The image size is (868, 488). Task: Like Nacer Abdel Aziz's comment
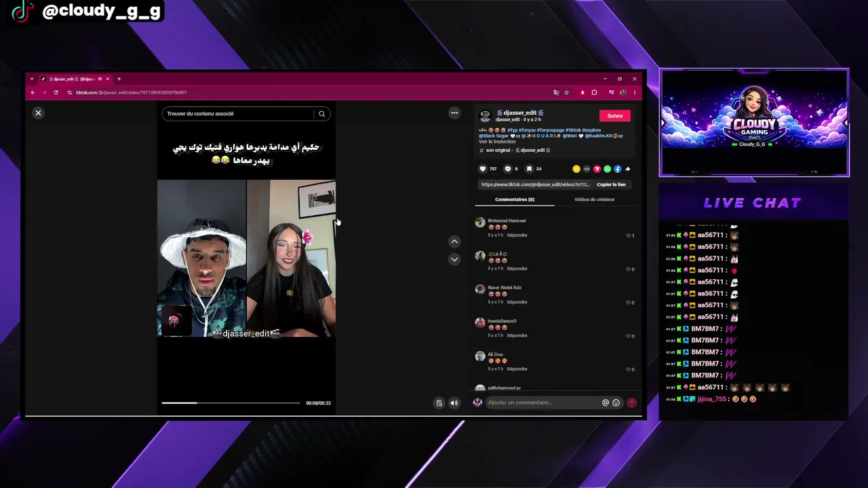(x=630, y=302)
